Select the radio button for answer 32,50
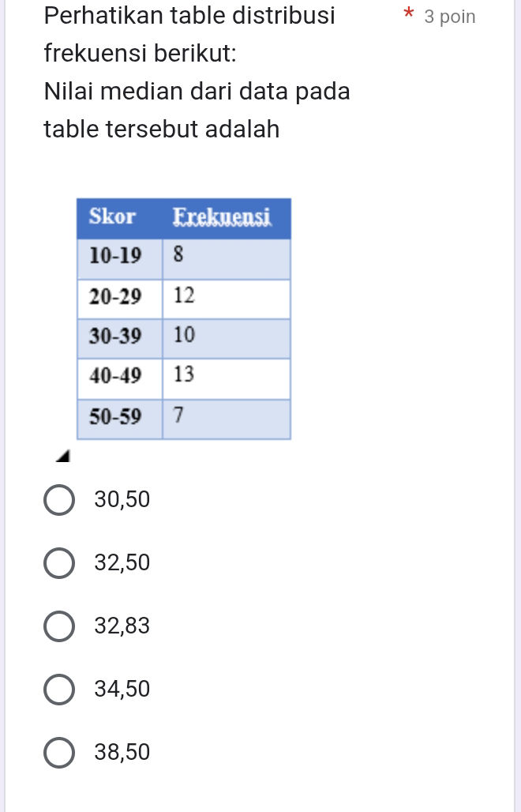Screen dimensions: 521x812 59,562
